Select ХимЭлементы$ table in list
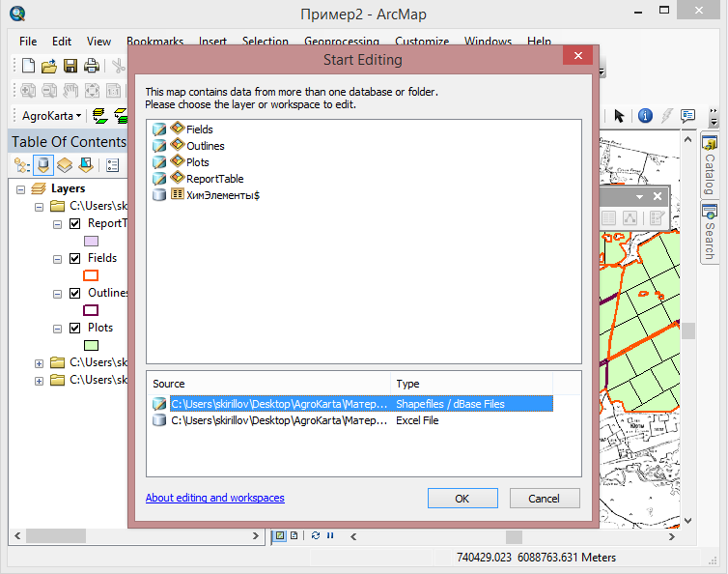Screen dimensions: 728x574 223,195
